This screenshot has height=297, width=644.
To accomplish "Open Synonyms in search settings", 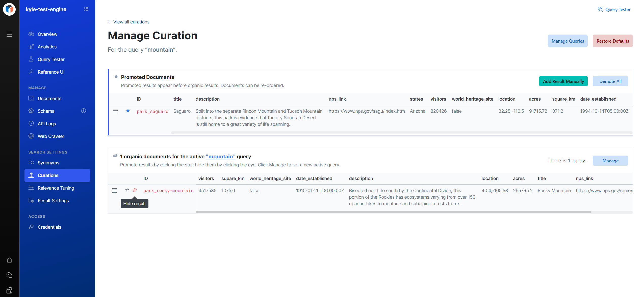I will pos(48,163).
